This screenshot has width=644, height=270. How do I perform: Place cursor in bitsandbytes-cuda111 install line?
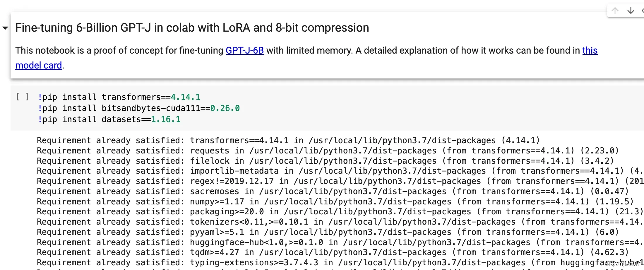[x=138, y=108]
